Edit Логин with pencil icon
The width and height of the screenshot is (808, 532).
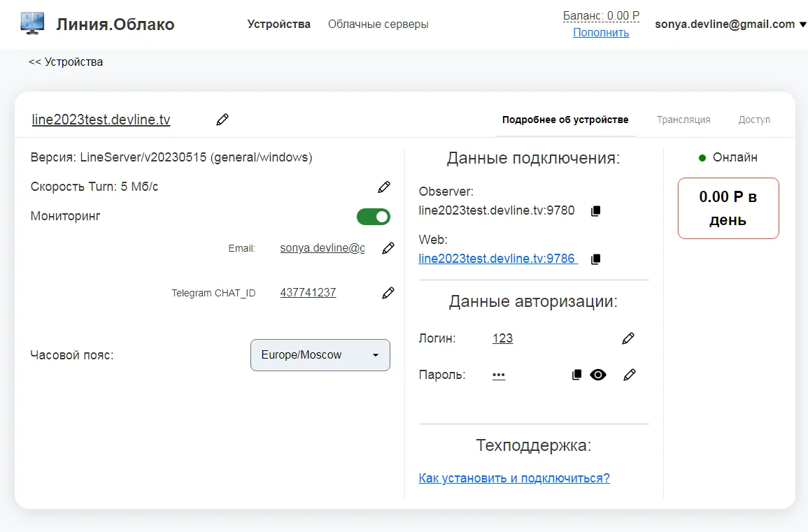point(628,338)
